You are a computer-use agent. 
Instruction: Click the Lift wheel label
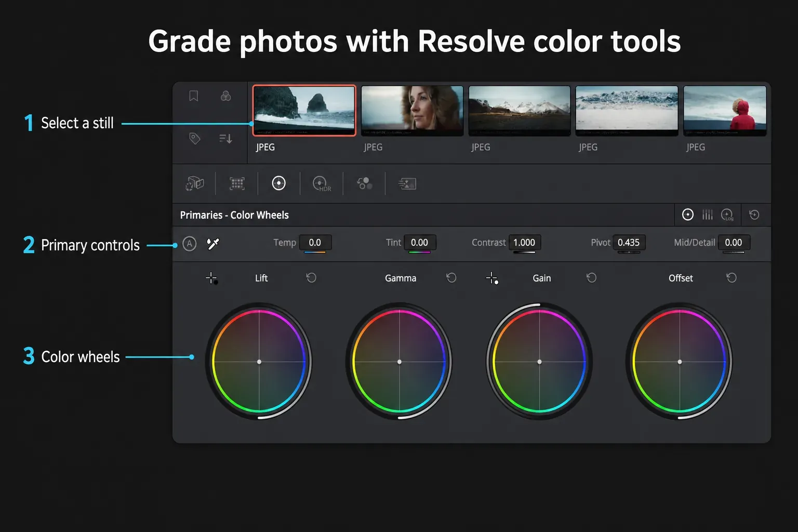click(261, 278)
